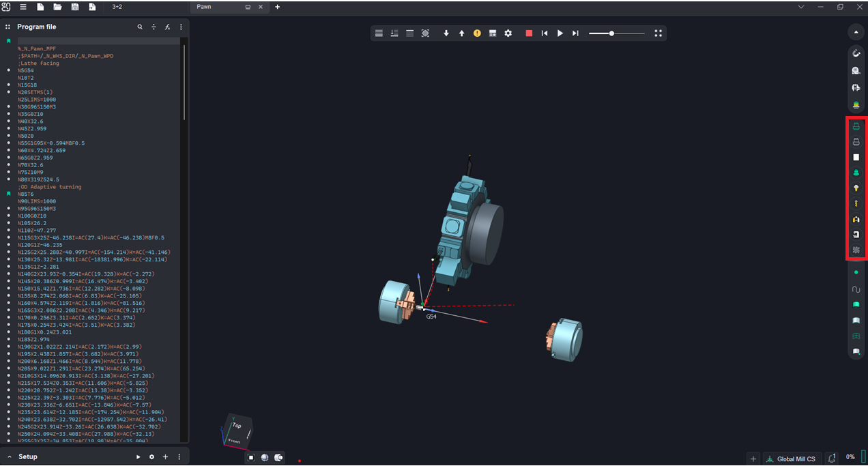Open the Program file more options menu
Screen dimensions: 868x466
(x=181, y=27)
